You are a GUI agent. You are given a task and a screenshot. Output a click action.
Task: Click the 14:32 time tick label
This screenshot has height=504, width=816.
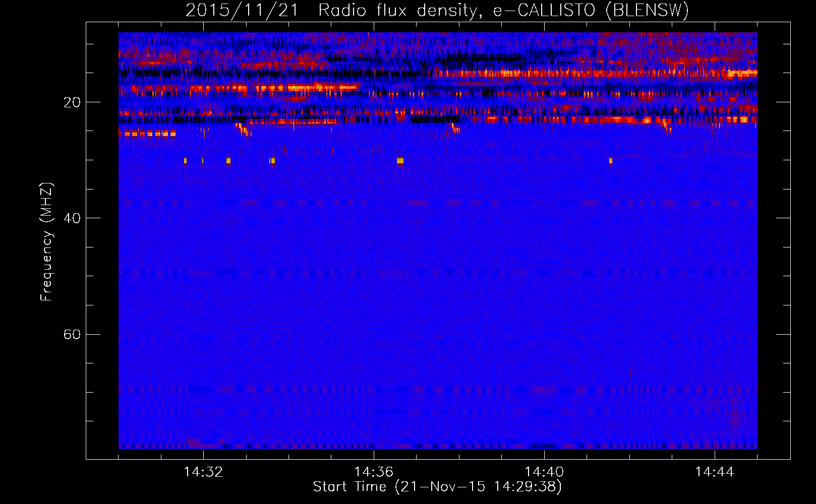click(x=203, y=472)
